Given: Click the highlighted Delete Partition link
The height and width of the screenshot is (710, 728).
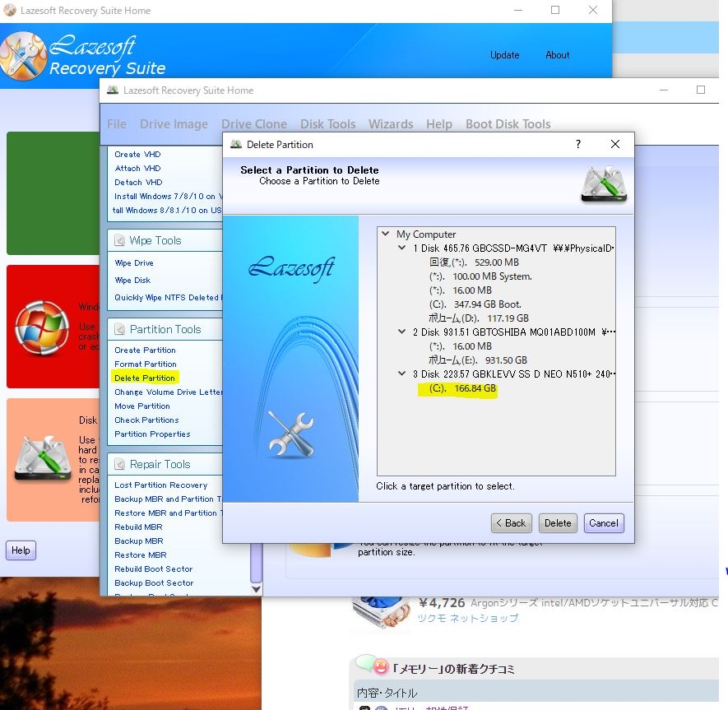Looking at the screenshot, I should pyautogui.click(x=145, y=378).
